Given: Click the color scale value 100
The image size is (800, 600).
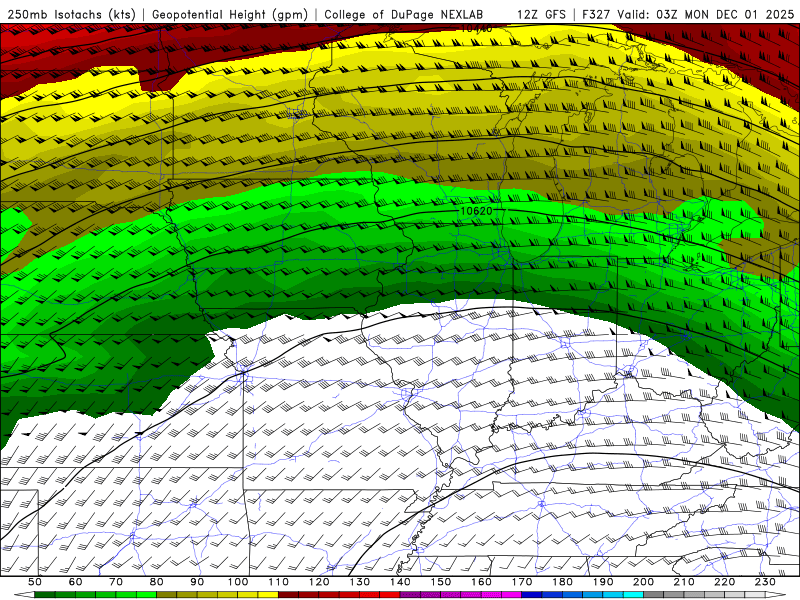Looking at the screenshot, I should coord(238,582).
